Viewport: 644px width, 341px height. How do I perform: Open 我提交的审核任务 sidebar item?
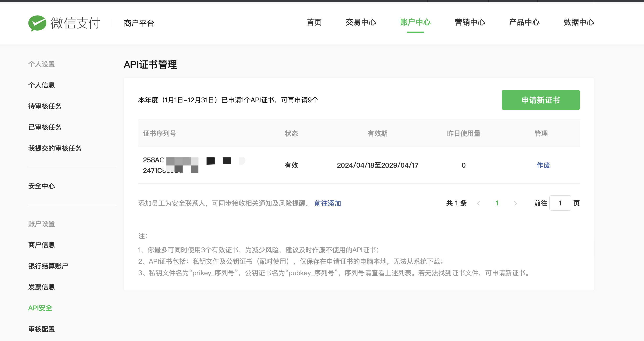tap(55, 148)
